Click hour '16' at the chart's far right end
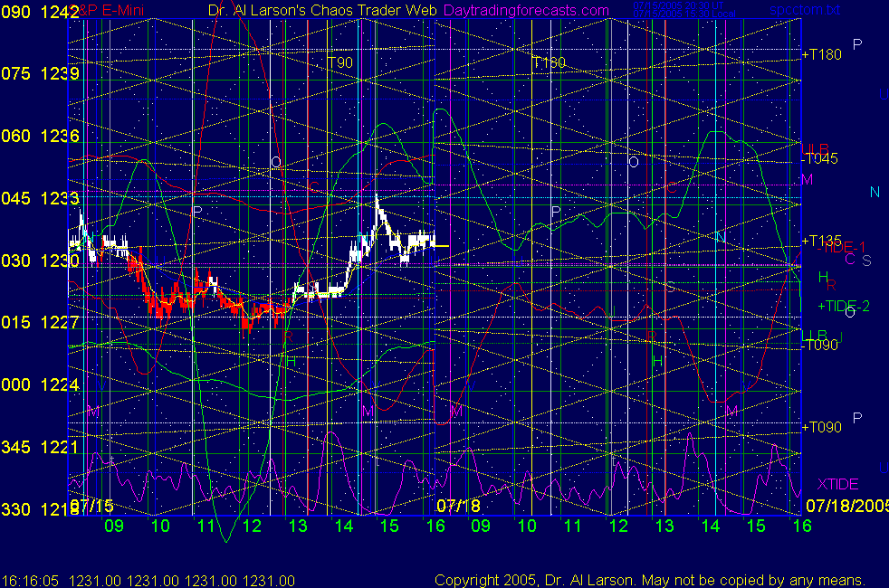 click(x=802, y=526)
